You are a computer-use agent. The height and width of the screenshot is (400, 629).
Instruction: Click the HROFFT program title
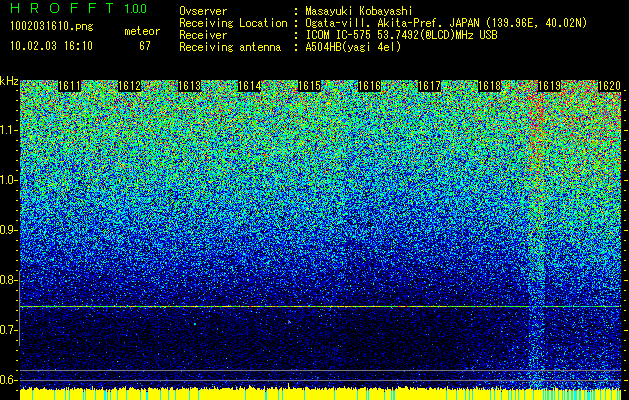coord(62,8)
